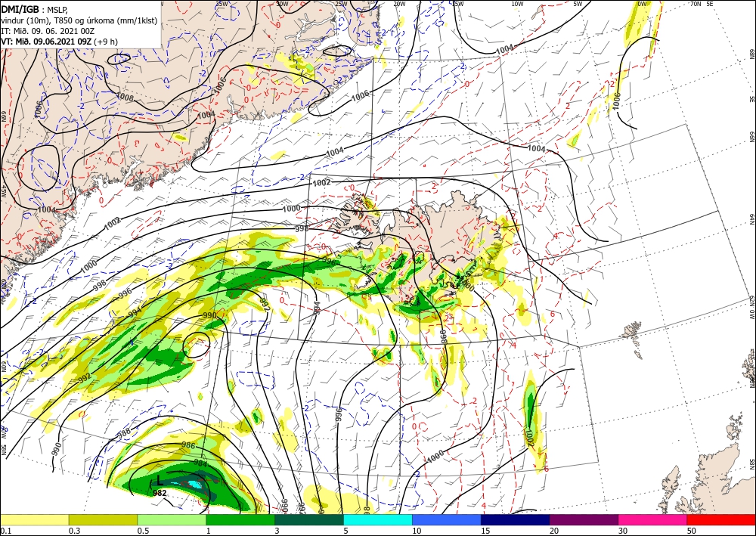Viewport: 756px width, 536px height.
Task: Click the 'L' low pressure center marker
Action: (x=159, y=481)
